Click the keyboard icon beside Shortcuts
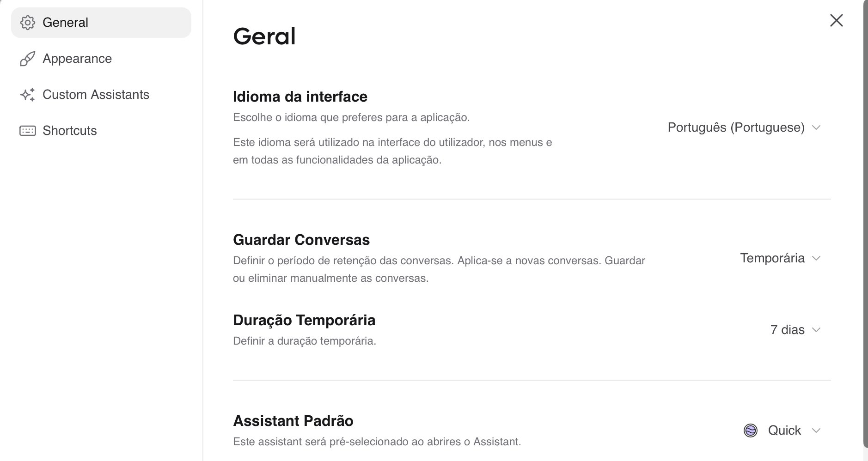Image resolution: width=868 pixels, height=461 pixels. click(28, 131)
